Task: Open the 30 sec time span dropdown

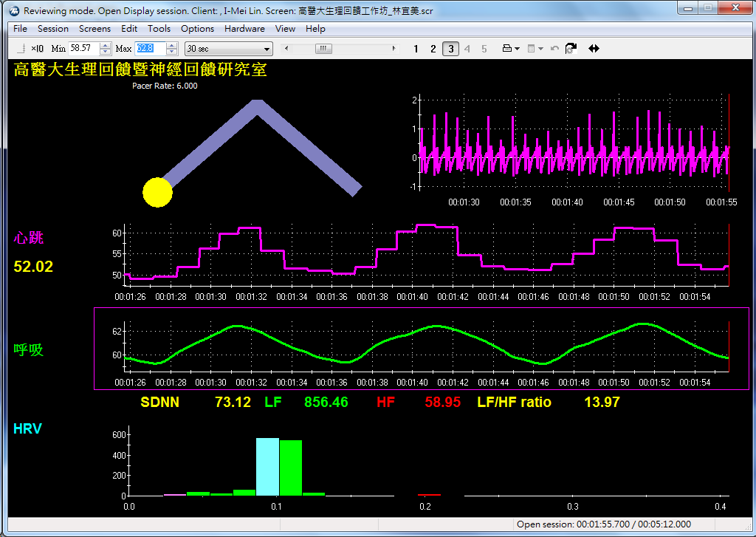Action: 228,49
